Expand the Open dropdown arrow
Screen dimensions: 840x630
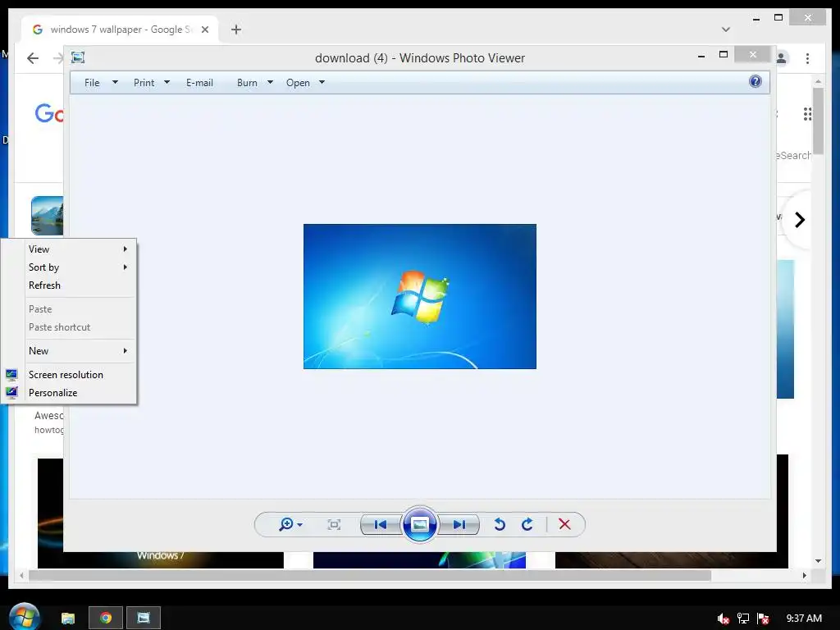point(322,83)
